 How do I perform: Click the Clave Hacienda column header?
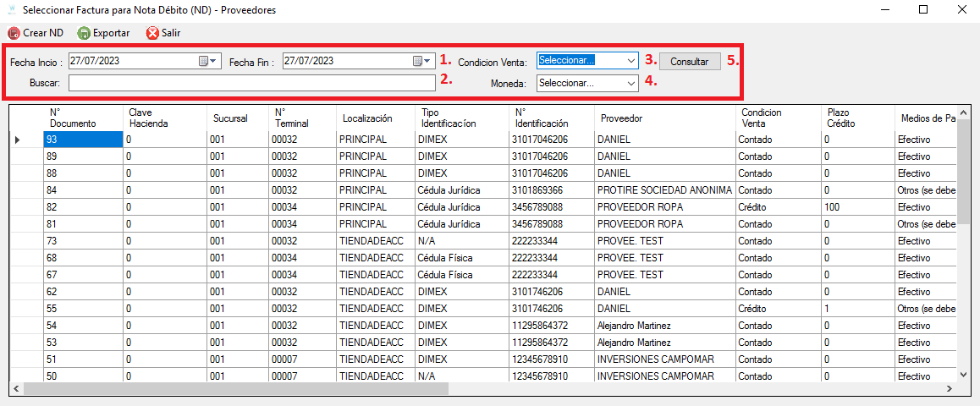click(x=164, y=118)
